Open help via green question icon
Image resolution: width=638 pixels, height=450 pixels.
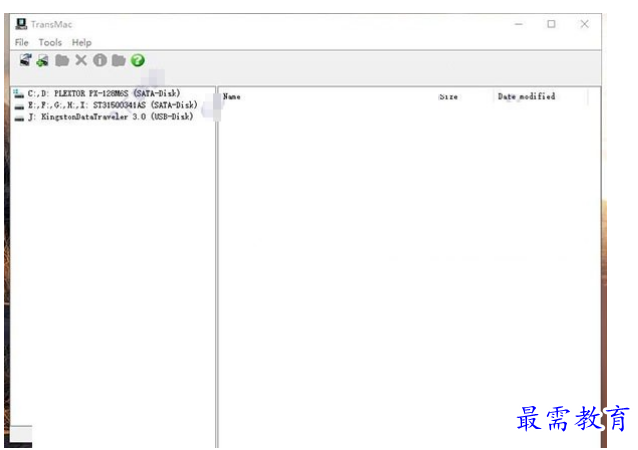pos(138,60)
